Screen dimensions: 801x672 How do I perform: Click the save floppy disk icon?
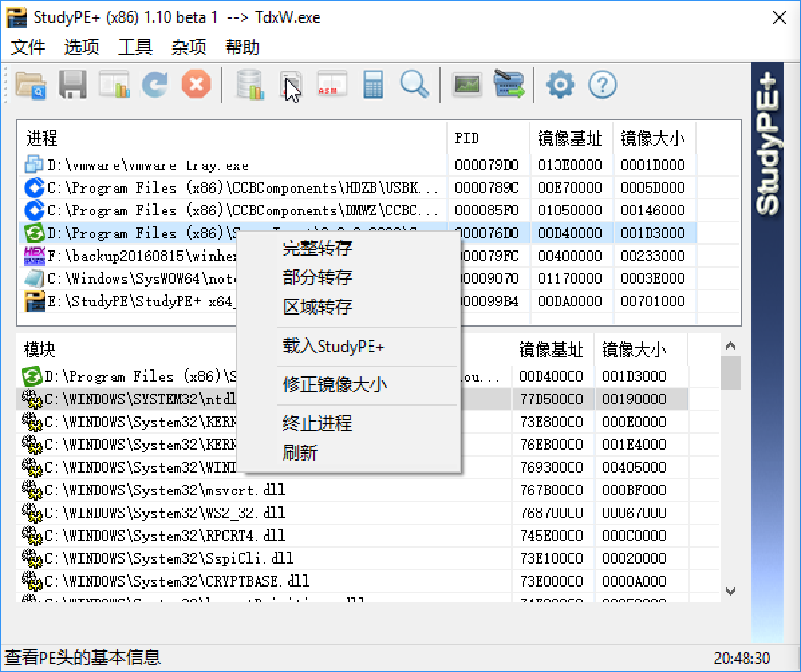[x=73, y=85]
